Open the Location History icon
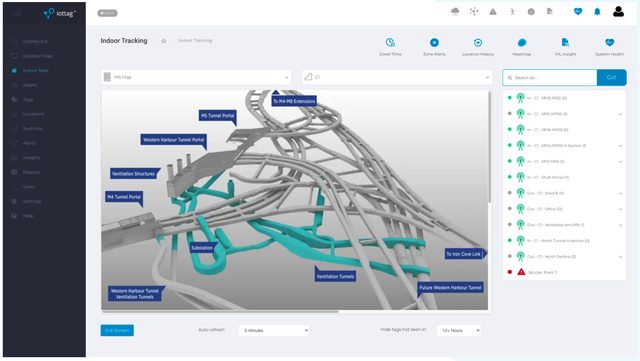The height and width of the screenshot is (361, 640). click(x=478, y=42)
